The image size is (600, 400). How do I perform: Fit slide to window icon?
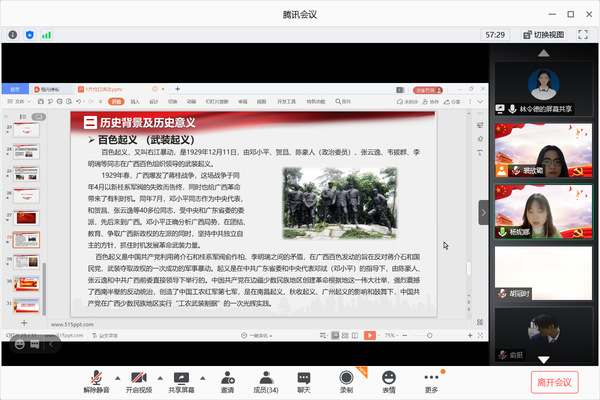pos(481,335)
